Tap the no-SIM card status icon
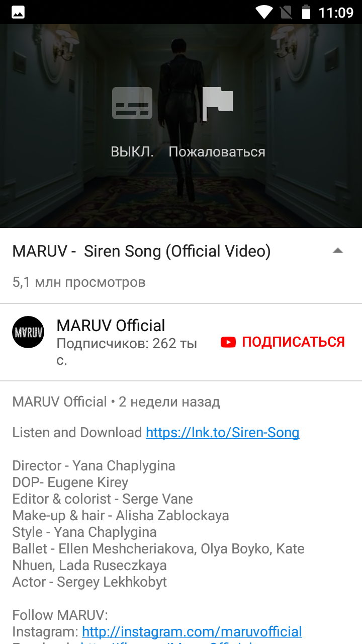Viewport: 362px width, 644px height. click(285, 12)
